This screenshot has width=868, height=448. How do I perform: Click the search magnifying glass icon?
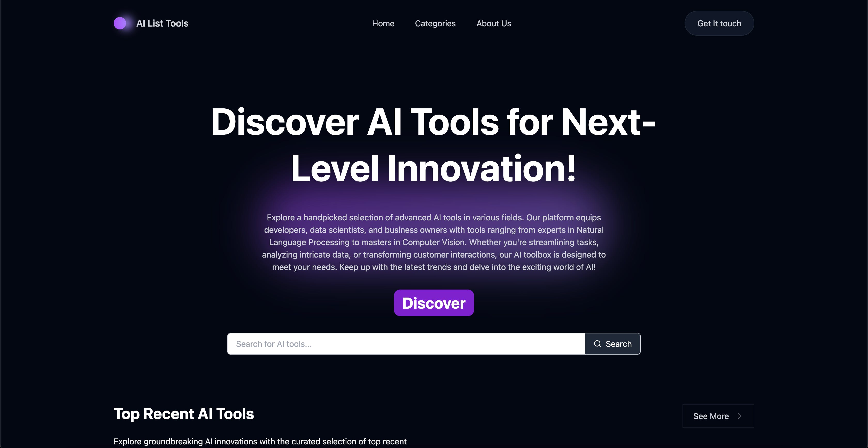tap(597, 343)
